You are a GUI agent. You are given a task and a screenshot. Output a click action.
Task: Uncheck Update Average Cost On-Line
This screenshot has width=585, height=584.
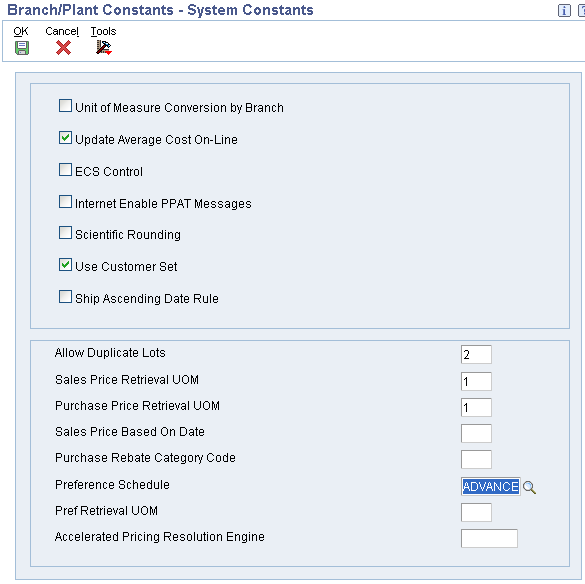(x=65, y=138)
